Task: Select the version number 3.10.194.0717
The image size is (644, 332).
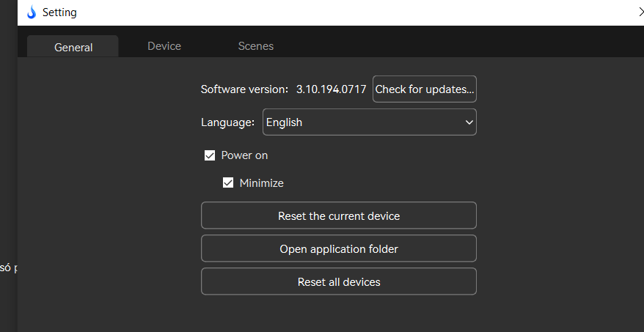Action: 331,89
